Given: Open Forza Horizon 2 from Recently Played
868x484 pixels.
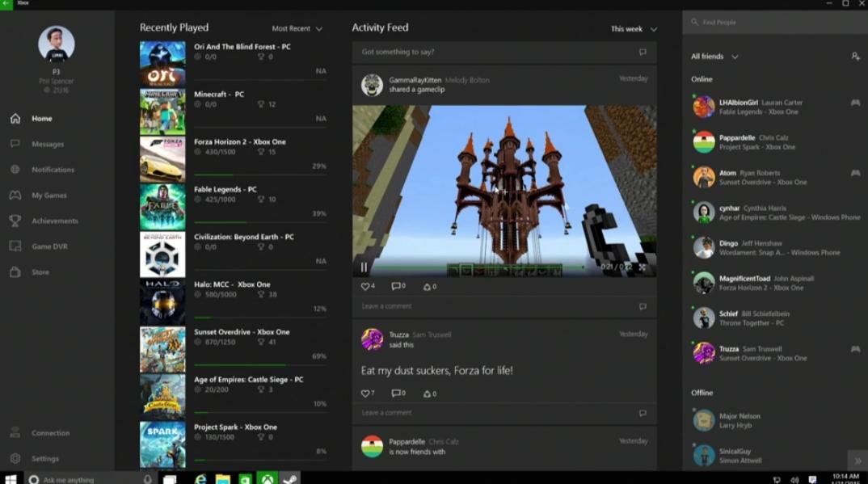Looking at the screenshot, I should [x=239, y=142].
